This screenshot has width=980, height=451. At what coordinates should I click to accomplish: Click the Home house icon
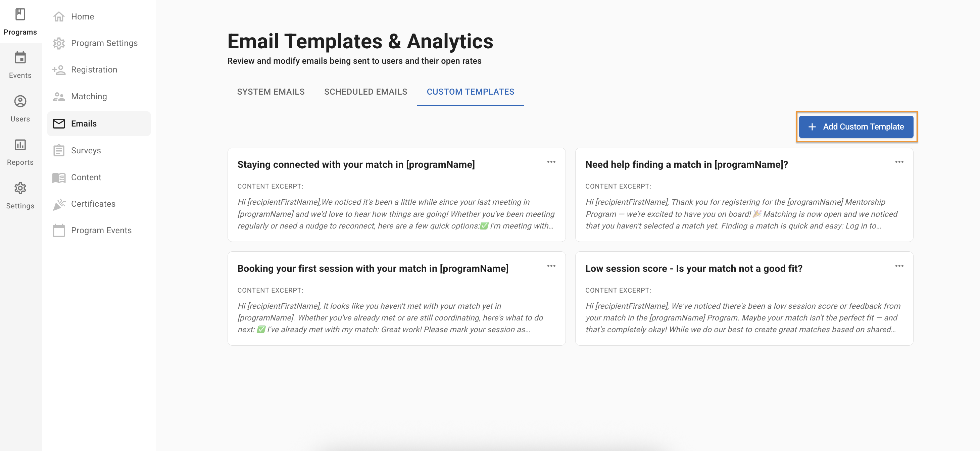(59, 17)
